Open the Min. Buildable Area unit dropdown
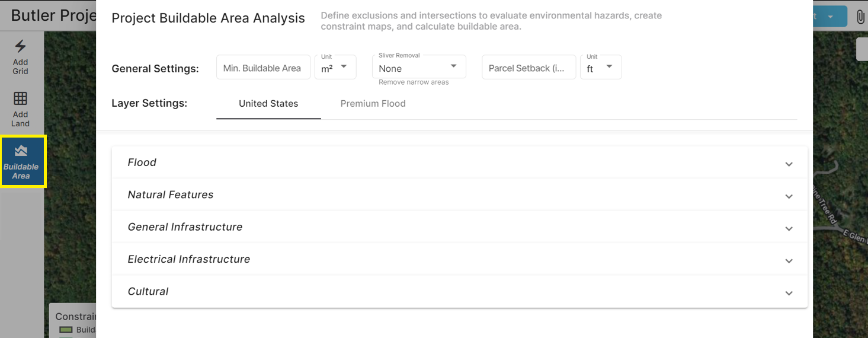 (335, 67)
